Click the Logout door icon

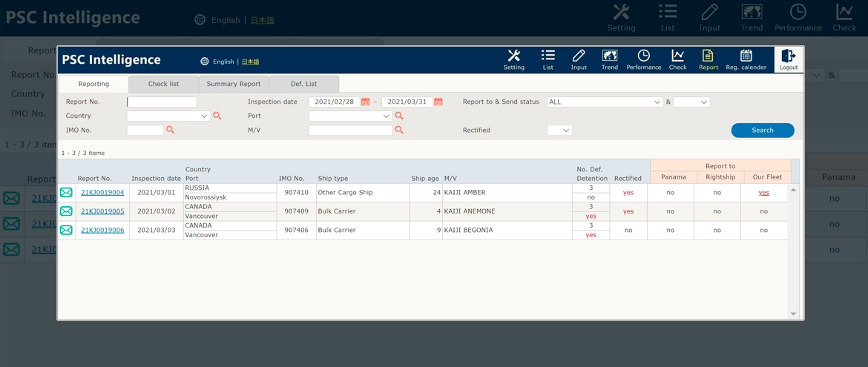coord(789,56)
